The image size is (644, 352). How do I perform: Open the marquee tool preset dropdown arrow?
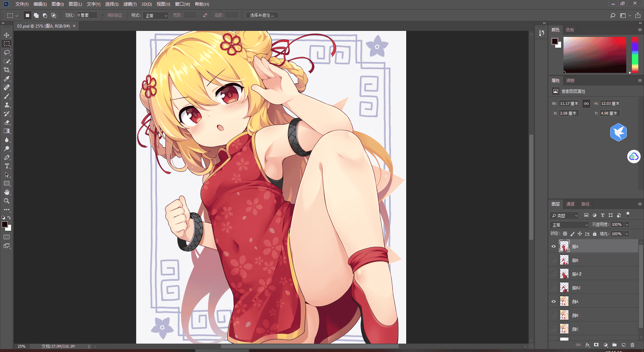pos(17,15)
